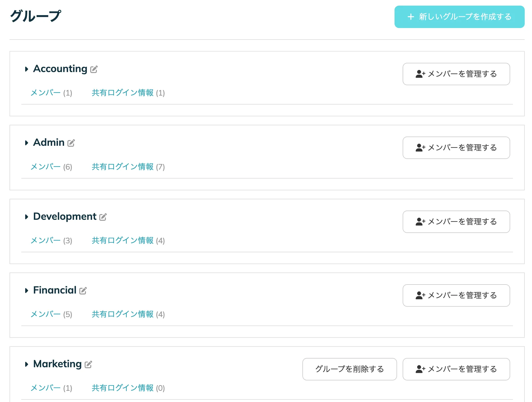Expand the Financial group triangle
The width and height of the screenshot is (532, 402).
(27, 290)
